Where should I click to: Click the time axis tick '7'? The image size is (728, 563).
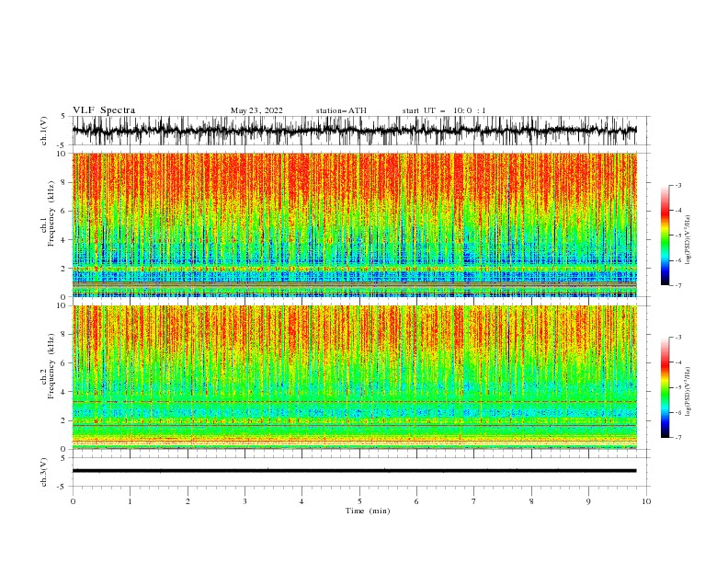pyautogui.click(x=474, y=501)
